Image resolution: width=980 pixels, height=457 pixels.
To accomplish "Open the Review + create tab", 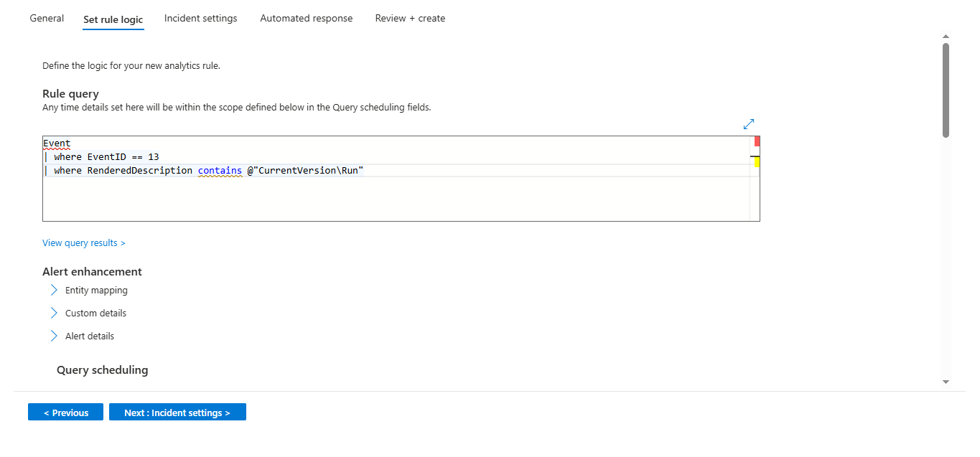I will [410, 19].
